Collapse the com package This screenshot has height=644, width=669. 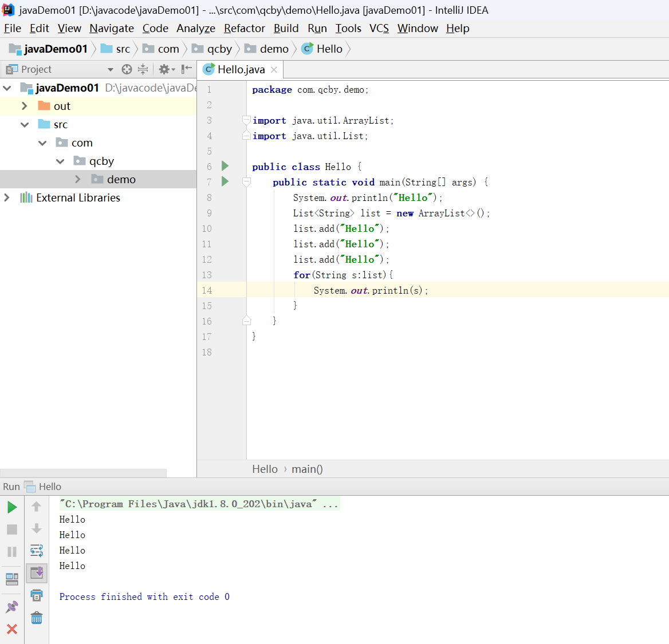[42, 143]
